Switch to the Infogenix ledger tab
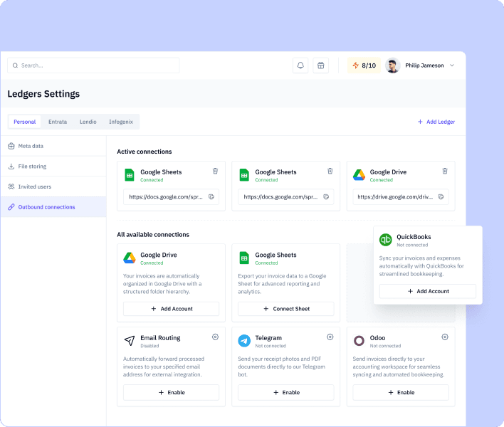 click(x=120, y=122)
